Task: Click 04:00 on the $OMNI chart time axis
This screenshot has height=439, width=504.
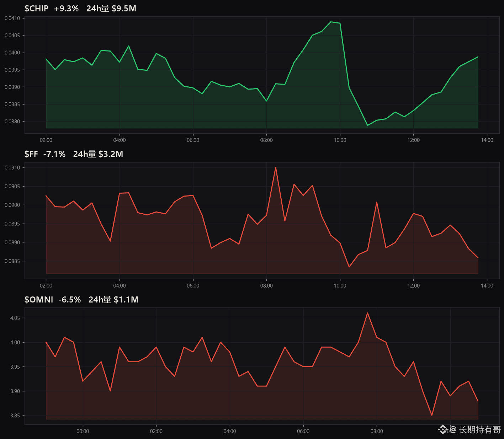Action: [230, 431]
